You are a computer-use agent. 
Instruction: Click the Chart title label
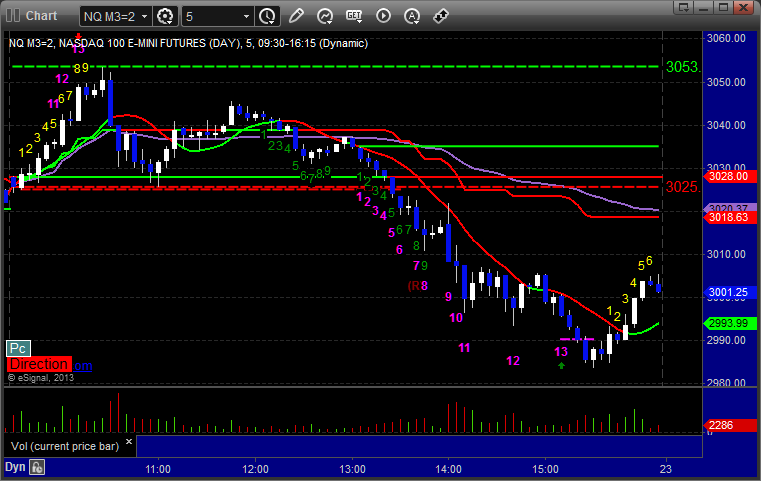click(41, 16)
